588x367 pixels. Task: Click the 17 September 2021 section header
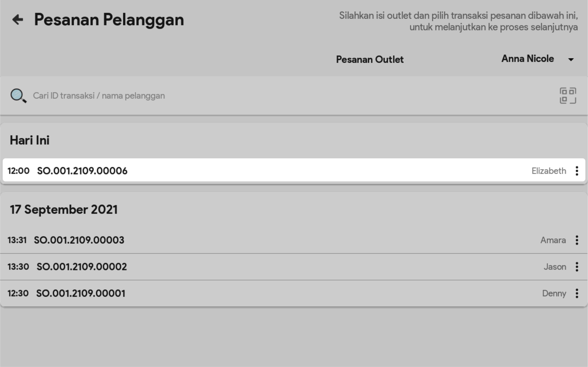[x=64, y=209]
